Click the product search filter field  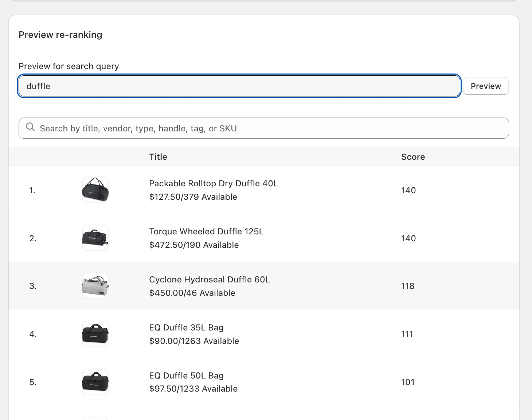(x=264, y=128)
